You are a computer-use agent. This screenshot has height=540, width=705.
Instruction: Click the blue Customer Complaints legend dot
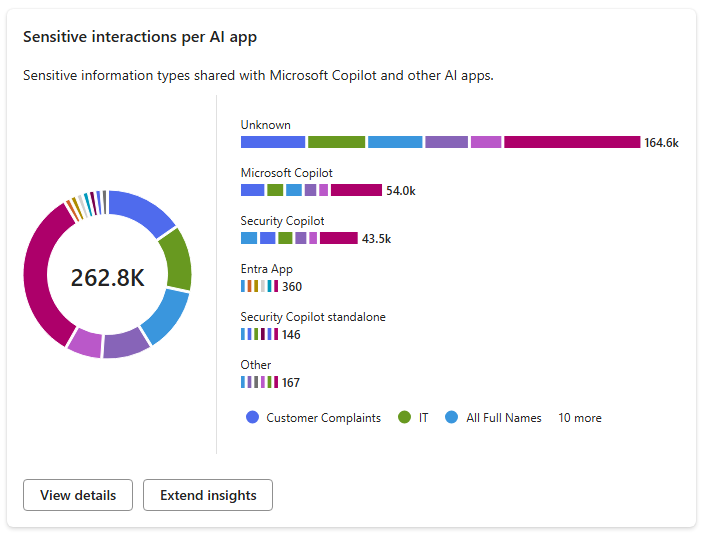tap(252, 418)
